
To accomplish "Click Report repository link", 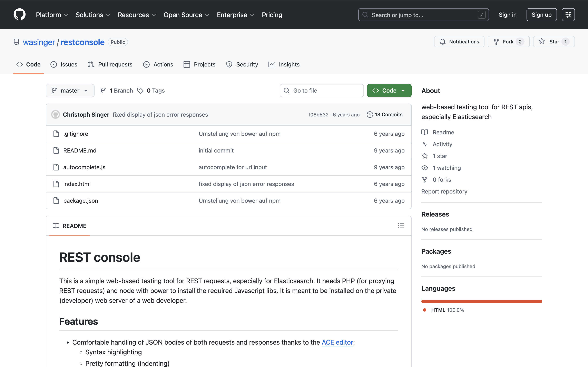I will (444, 191).
